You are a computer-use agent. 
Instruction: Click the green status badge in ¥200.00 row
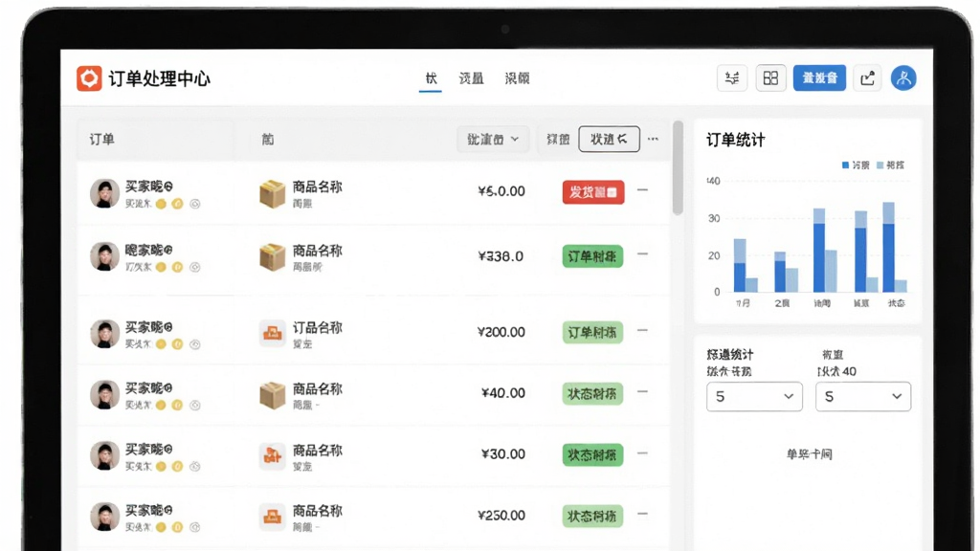(x=592, y=333)
